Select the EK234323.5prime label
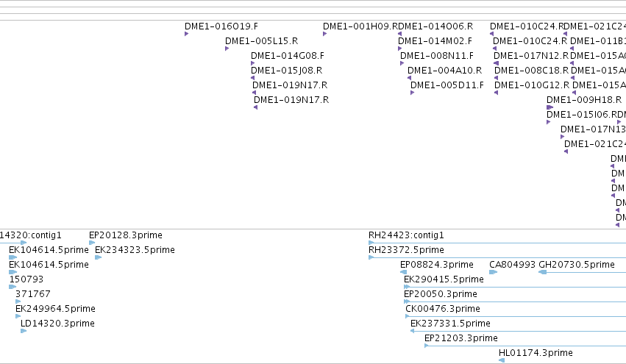626x364 pixels. [x=135, y=250]
